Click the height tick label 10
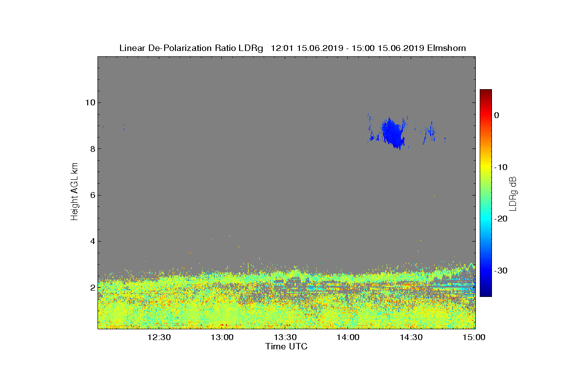This screenshot has height=392, width=588. click(90, 102)
